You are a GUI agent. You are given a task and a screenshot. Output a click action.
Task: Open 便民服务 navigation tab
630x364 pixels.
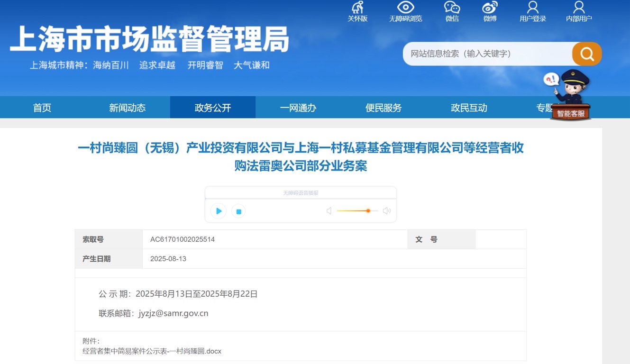tap(383, 108)
